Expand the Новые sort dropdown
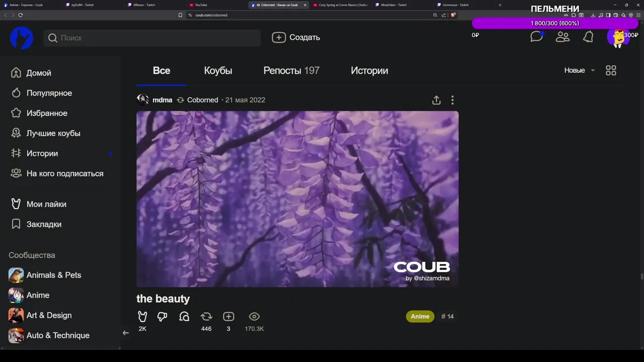 [x=580, y=70]
